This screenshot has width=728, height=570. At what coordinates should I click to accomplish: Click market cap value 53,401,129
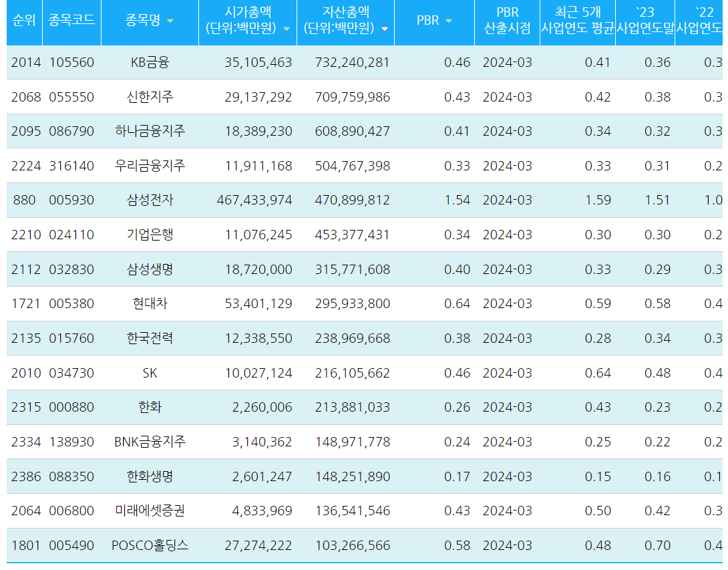pos(258,304)
